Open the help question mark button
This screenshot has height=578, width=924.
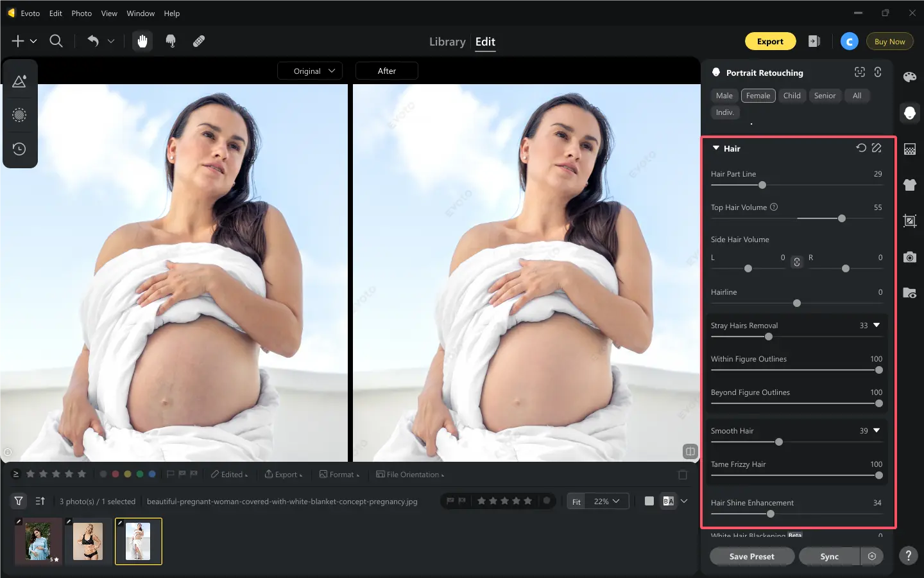click(909, 556)
